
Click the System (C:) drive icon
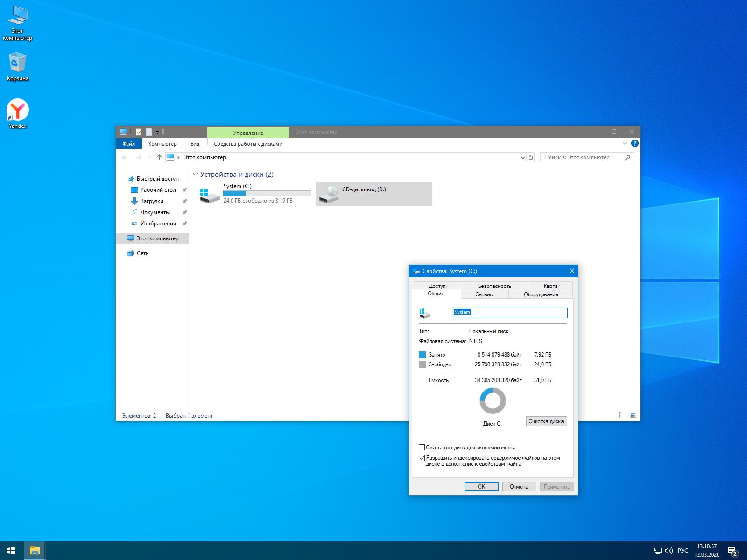point(210,194)
